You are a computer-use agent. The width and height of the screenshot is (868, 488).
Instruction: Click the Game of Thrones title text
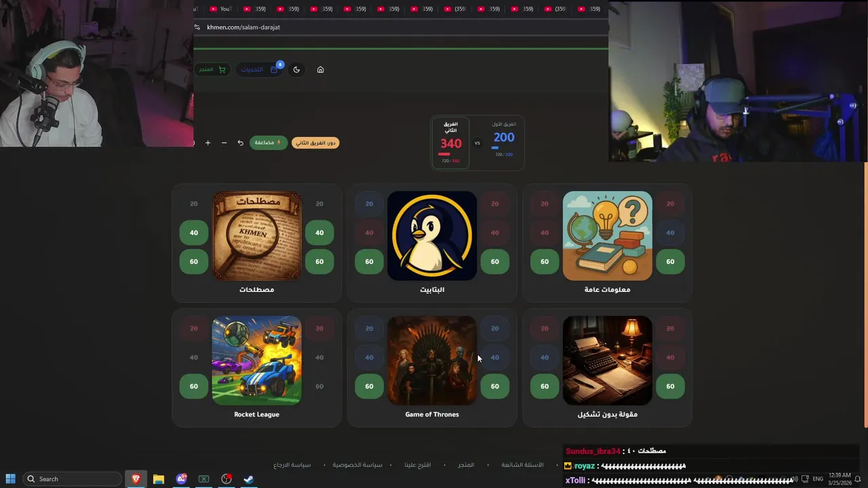(x=432, y=414)
